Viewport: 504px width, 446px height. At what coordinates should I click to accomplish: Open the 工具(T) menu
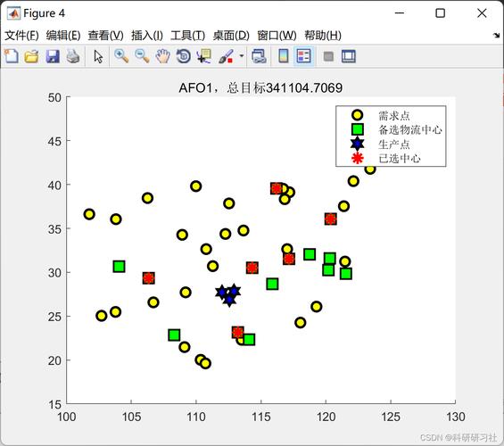[187, 35]
